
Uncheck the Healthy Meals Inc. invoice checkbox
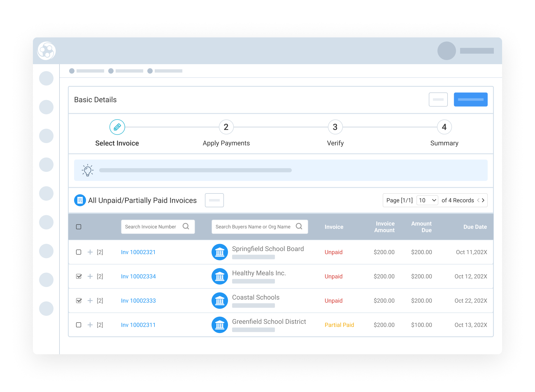79,276
